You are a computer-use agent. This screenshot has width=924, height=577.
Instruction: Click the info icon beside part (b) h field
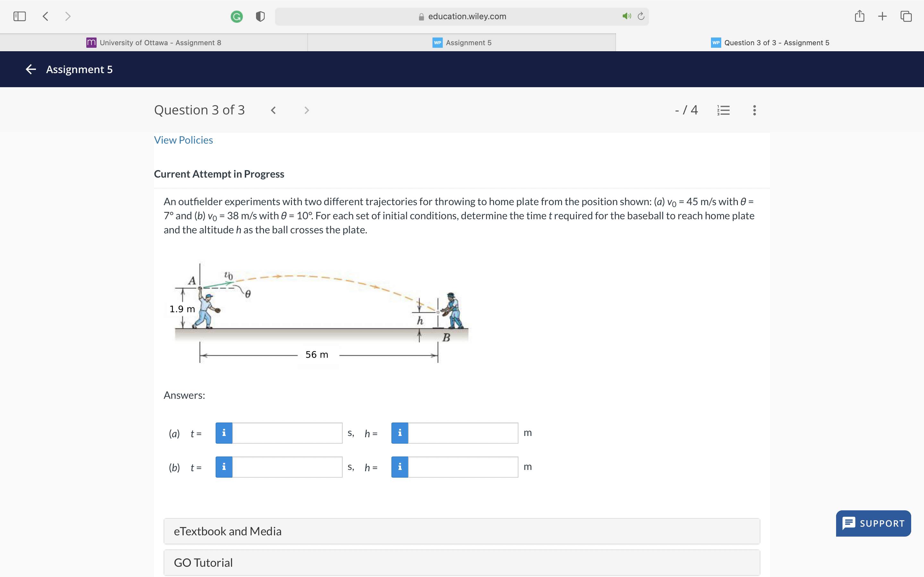pos(399,467)
